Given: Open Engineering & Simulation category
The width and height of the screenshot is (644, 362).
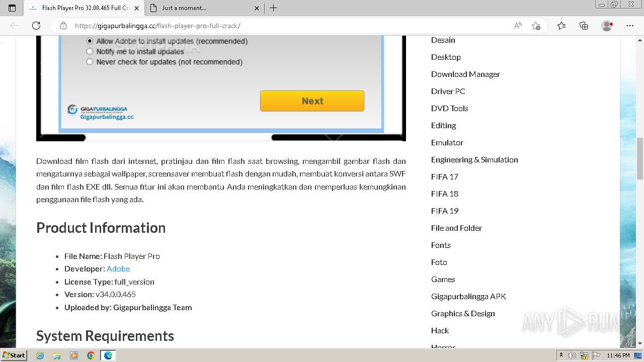Looking at the screenshot, I should click(x=474, y=160).
